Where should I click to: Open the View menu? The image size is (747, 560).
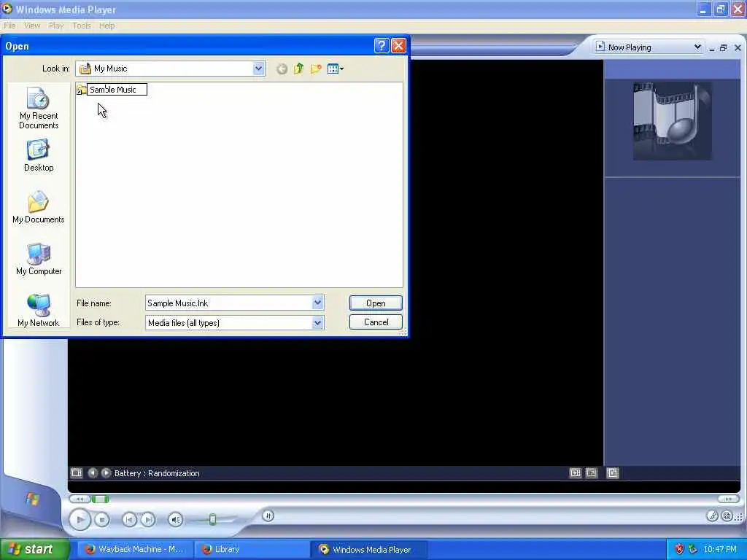pyautogui.click(x=32, y=26)
